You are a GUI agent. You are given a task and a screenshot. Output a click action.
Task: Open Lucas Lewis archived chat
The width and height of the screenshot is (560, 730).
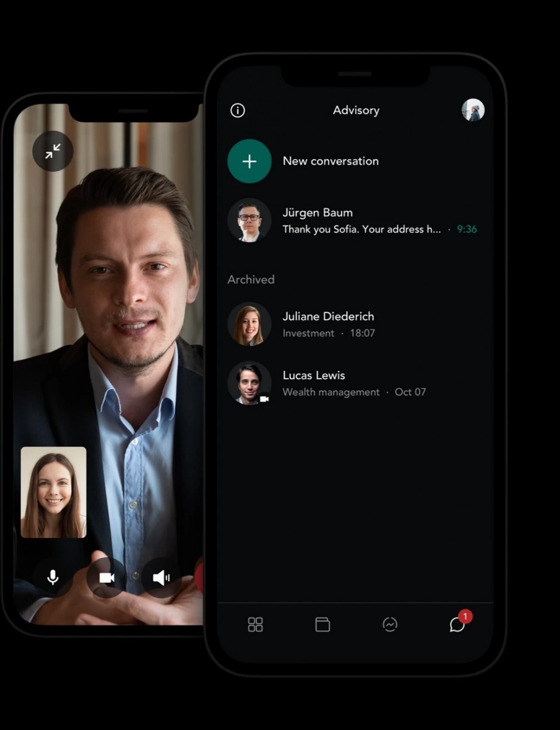[355, 383]
